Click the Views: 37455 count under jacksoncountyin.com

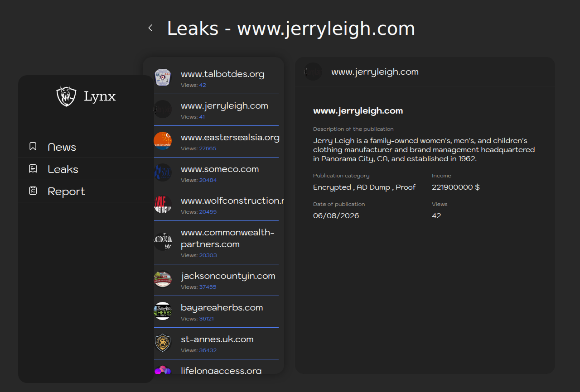198,287
